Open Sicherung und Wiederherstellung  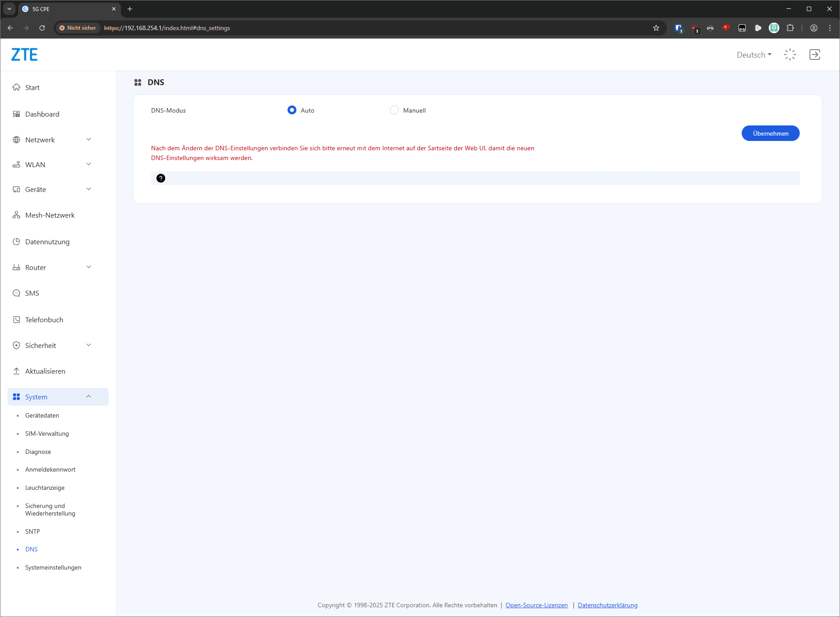[50, 510]
